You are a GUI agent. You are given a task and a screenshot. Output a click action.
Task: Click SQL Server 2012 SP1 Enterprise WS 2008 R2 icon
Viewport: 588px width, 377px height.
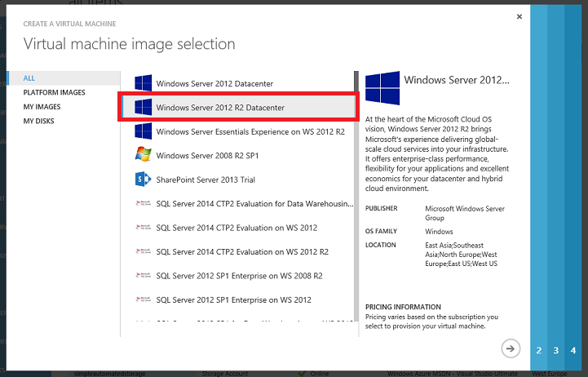tap(144, 276)
